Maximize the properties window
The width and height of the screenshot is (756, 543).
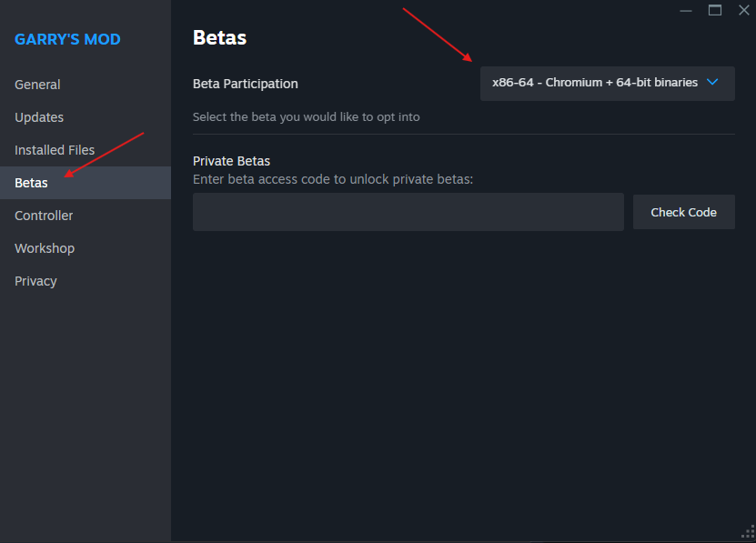click(715, 10)
